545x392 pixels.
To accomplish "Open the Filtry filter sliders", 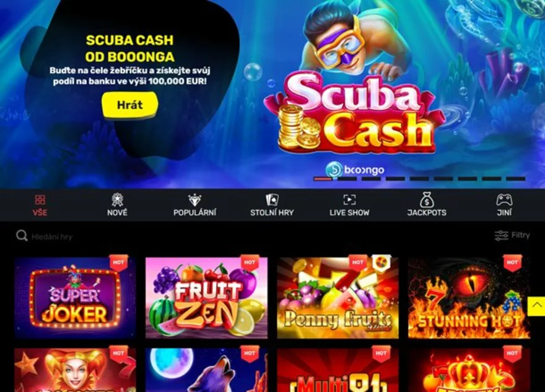I will (x=512, y=235).
